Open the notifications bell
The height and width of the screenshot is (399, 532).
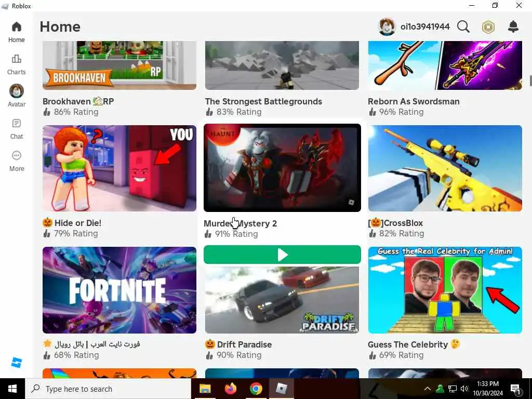click(513, 26)
